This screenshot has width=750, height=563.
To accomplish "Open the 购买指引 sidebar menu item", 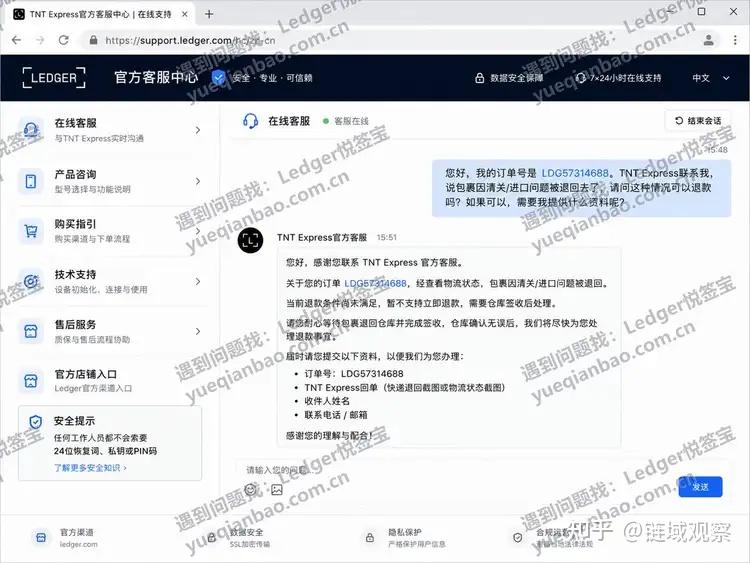I will click(111, 231).
